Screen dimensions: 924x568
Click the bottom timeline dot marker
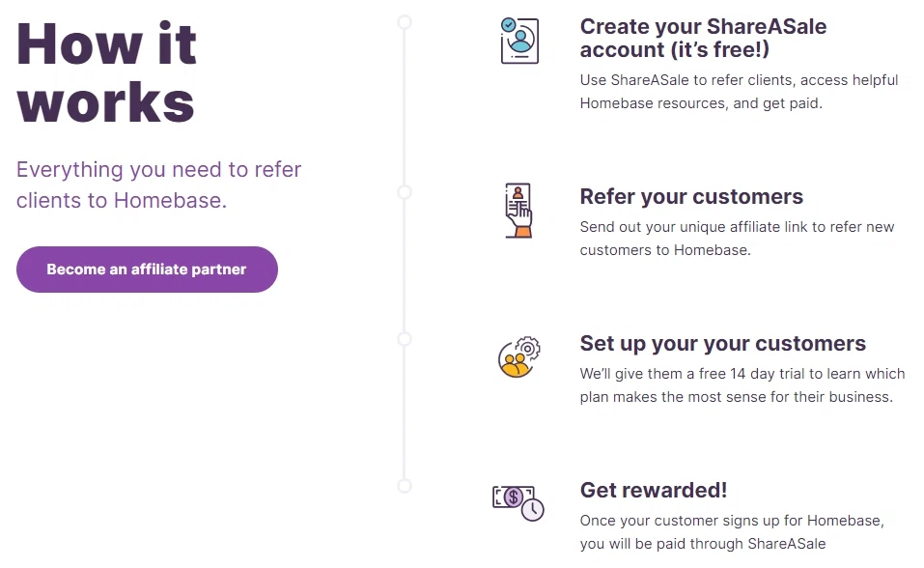pos(404,486)
